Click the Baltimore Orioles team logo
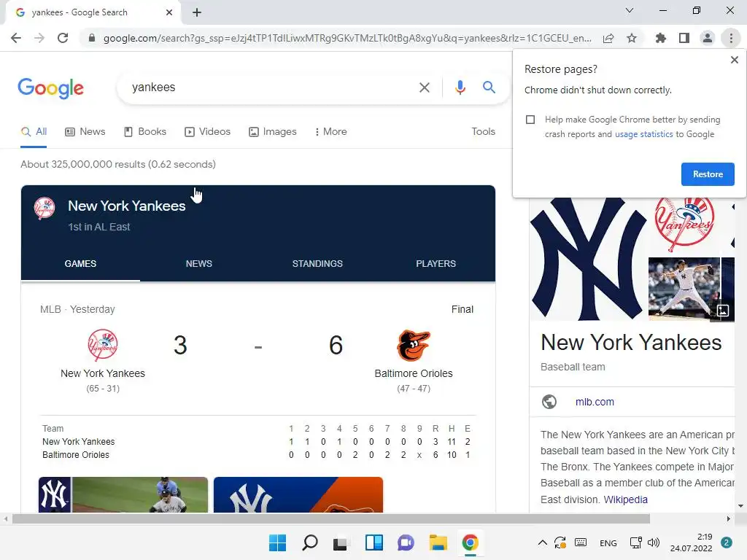This screenshot has width=747, height=560. [x=414, y=346]
